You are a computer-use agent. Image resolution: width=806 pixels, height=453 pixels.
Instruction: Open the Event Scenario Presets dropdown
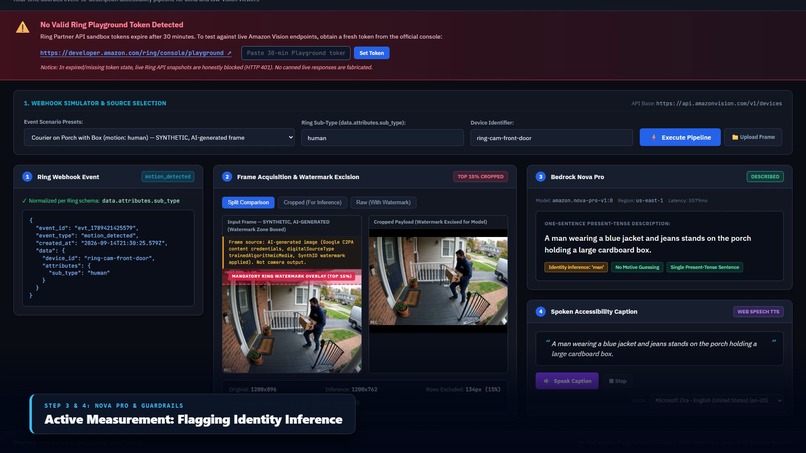click(x=159, y=137)
